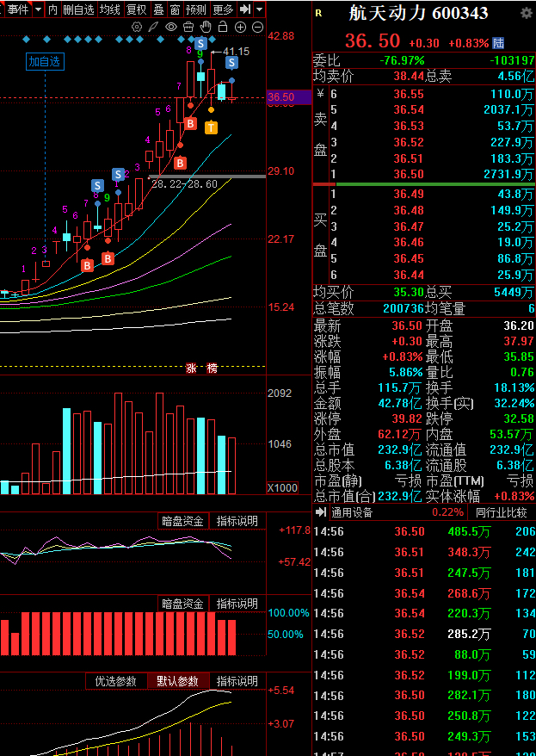Click buy level 2 price 36.48
536x756 pixels.
coord(409,210)
